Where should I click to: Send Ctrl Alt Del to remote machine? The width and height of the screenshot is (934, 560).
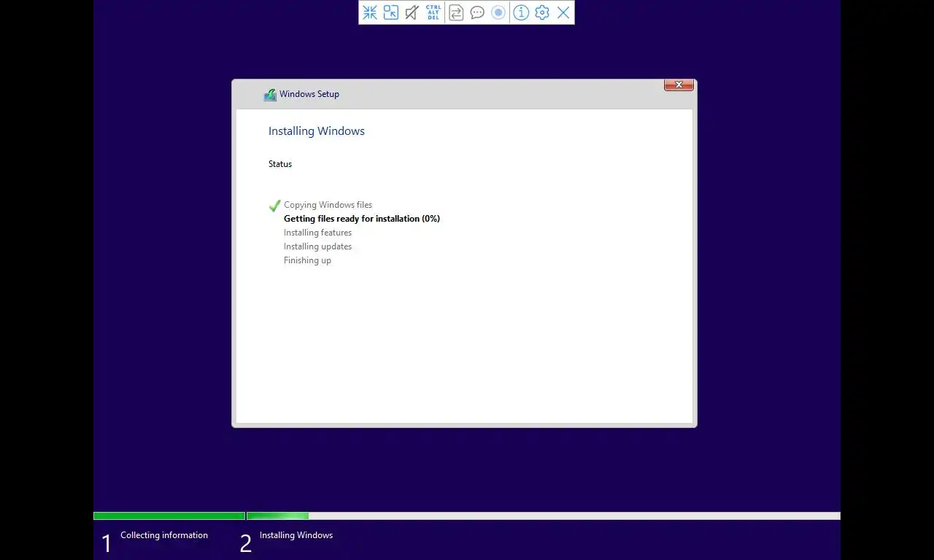click(x=433, y=12)
